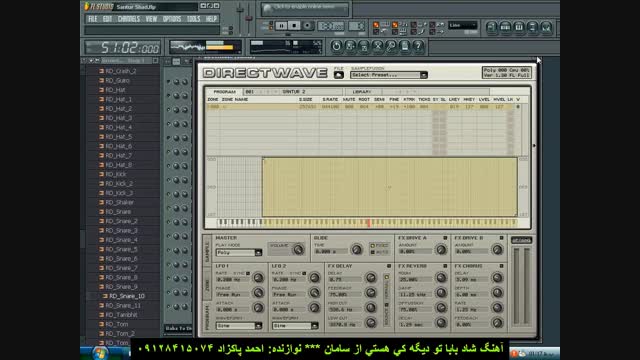Click the question mark Help icon
640x360 pixels.
coord(418,46)
